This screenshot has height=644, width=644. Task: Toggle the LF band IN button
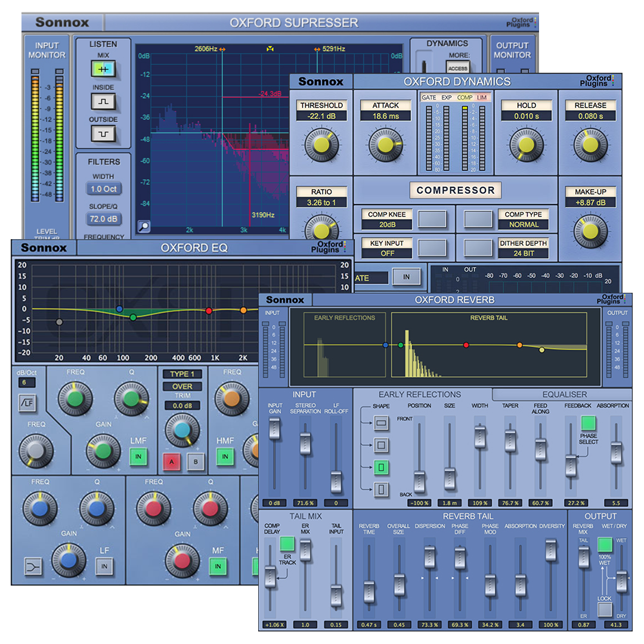pos(104,566)
